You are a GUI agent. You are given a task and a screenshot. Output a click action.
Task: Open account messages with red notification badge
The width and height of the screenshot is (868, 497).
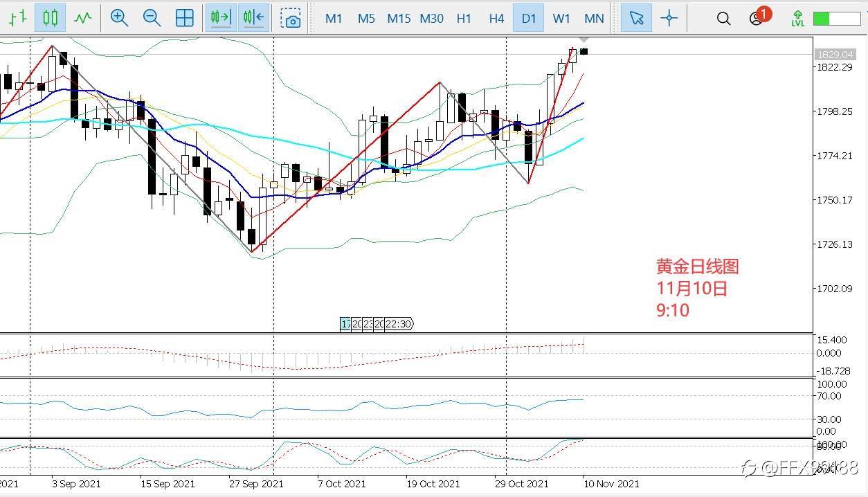point(759,17)
